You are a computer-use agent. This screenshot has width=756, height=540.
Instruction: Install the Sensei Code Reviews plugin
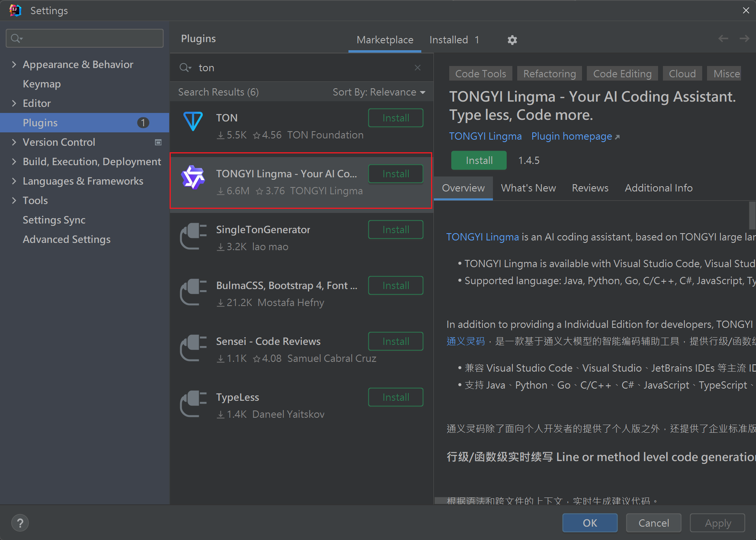[396, 341]
